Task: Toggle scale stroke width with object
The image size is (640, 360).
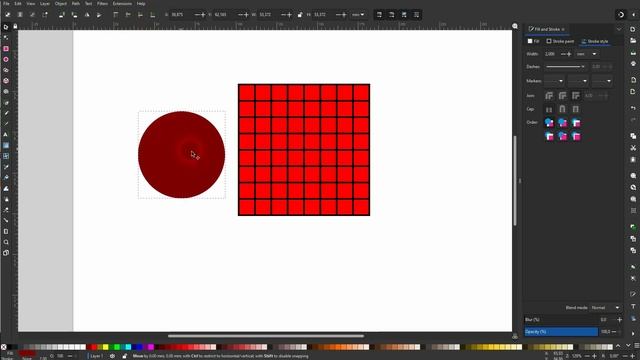Action: [379, 15]
